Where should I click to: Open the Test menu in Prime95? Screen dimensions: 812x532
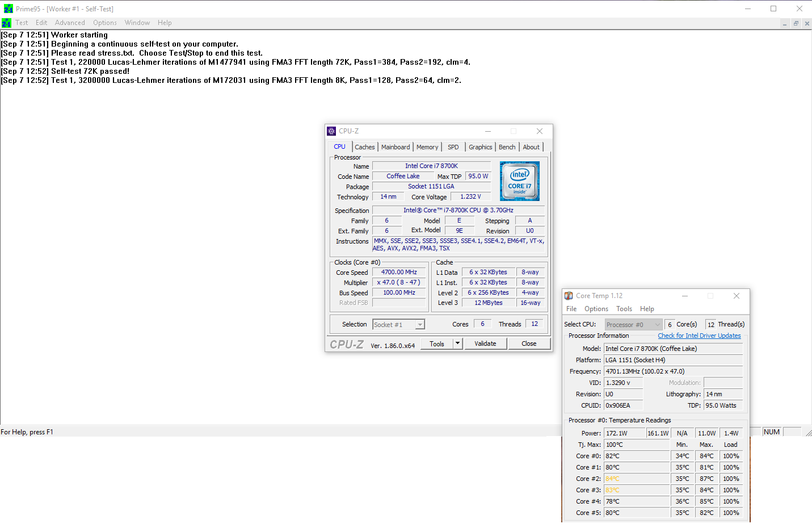tap(22, 23)
